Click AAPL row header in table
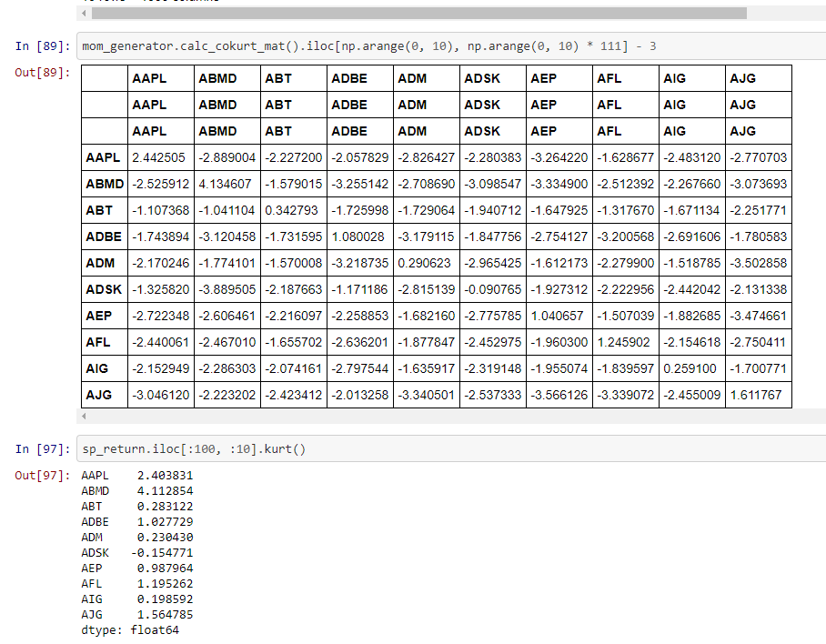This screenshot has height=644, width=826. [104, 157]
